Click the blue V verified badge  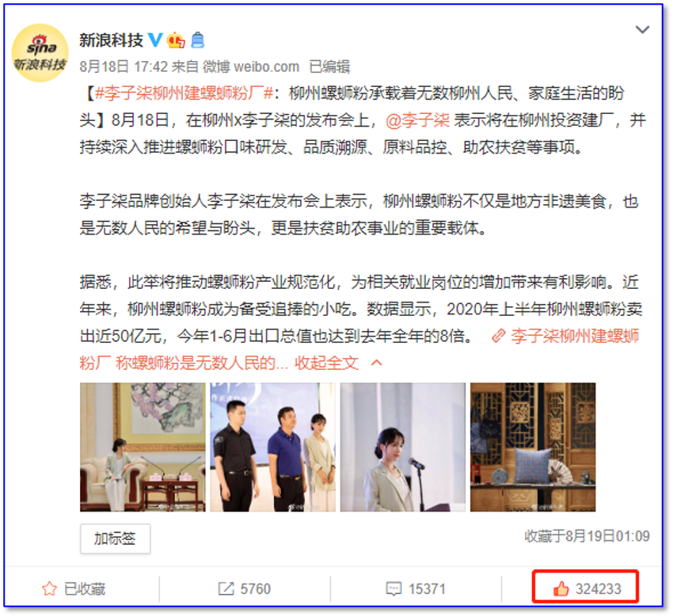point(155,40)
